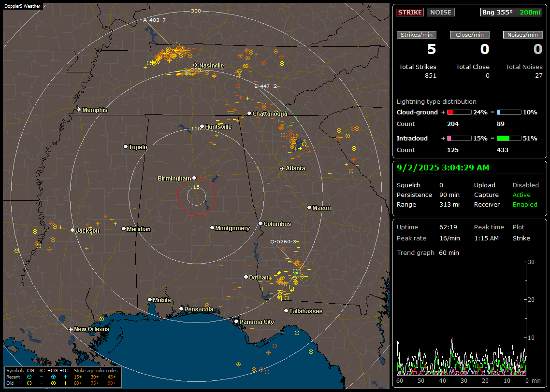Click the Meridian city marker
550x392 pixels.
point(123,229)
